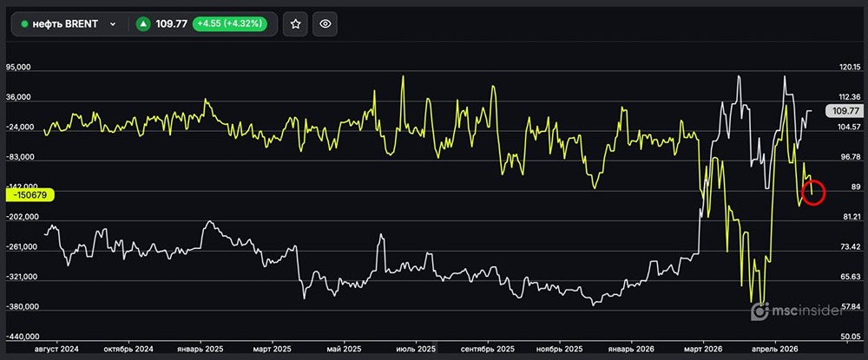Click the июль 2025 date label
The image size is (868, 360).
tap(416, 350)
